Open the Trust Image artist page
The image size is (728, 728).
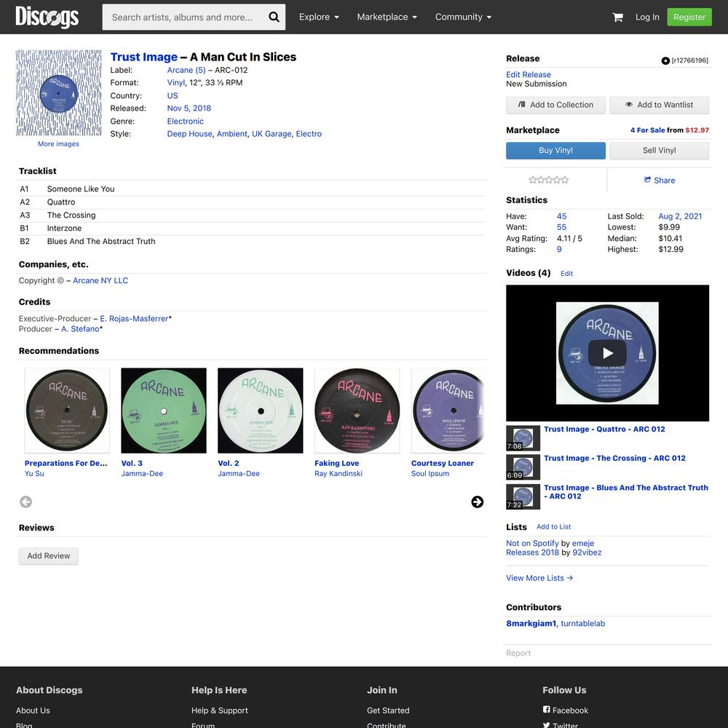(x=144, y=57)
